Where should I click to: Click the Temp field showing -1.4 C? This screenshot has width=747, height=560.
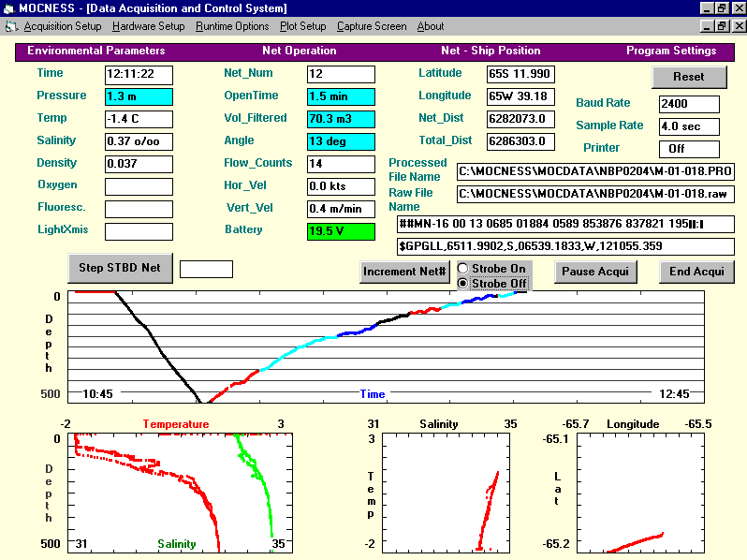pos(139,119)
